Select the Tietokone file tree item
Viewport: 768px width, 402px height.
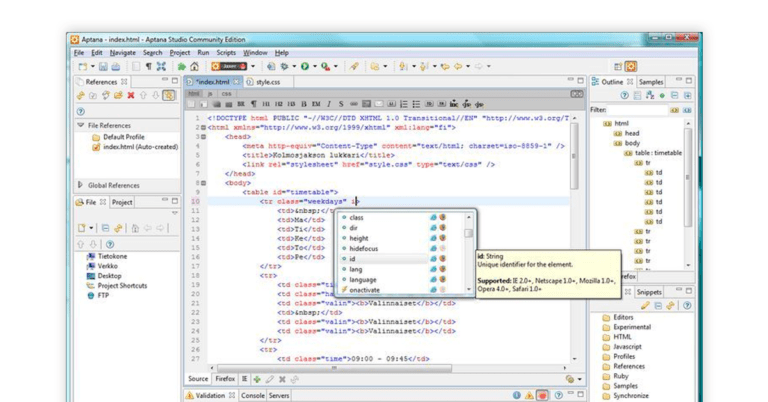[x=107, y=257]
